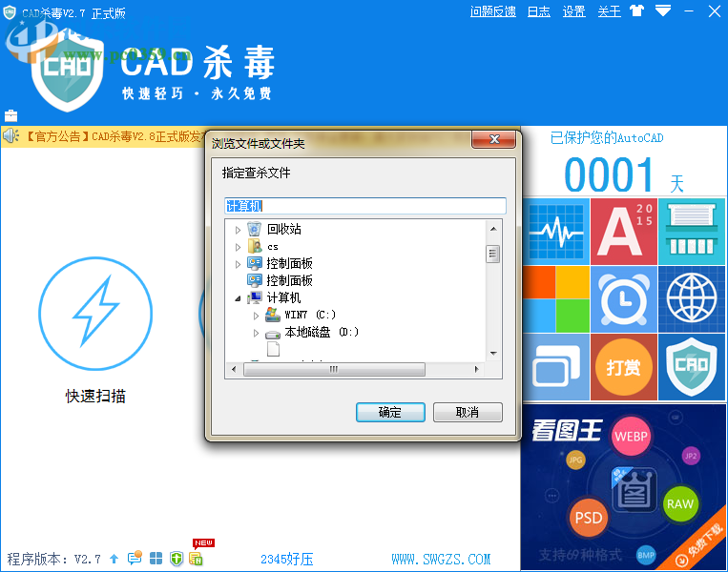Screen dimensions: 728x572
Task: Select 回收站 in the folder tree
Action: (x=283, y=229)
